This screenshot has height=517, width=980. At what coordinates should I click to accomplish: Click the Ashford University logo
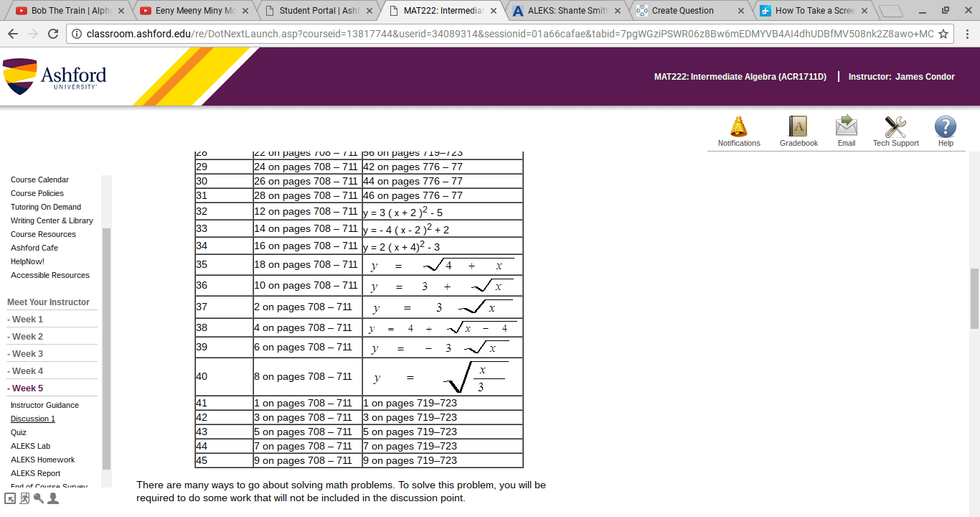(x=55, y=78)
